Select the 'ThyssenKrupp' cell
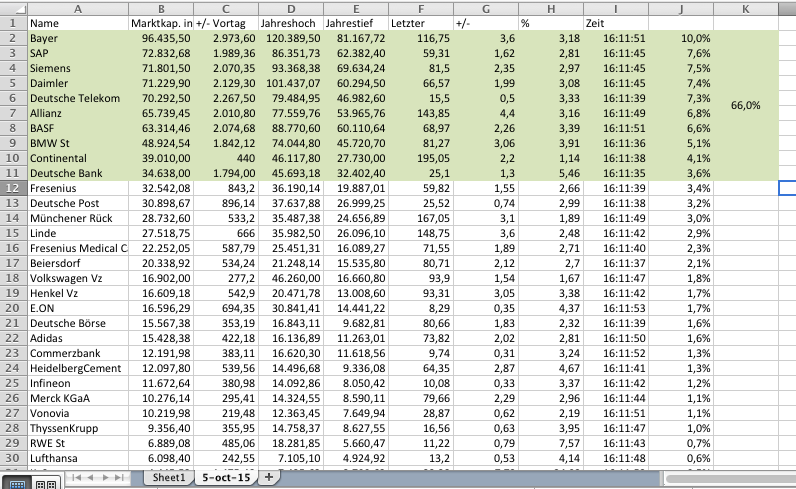 coord(78,428)
